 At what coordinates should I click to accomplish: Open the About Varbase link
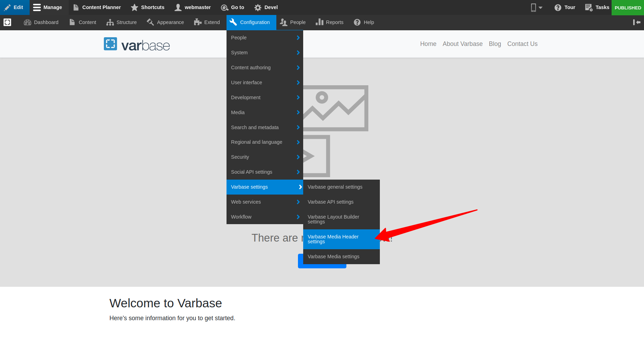click(x=462, y=44)
